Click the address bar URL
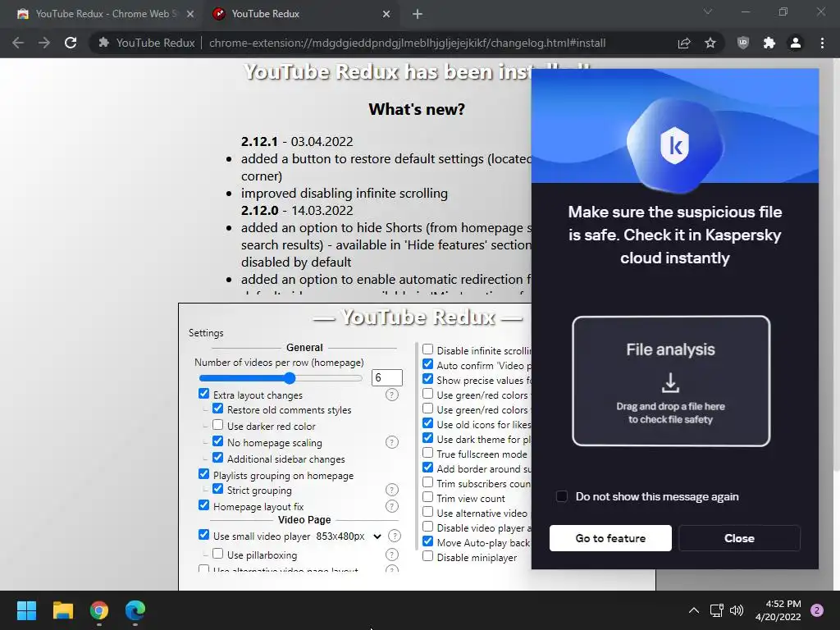The height and width of the screenshot is (630, 840). [407, 43]
